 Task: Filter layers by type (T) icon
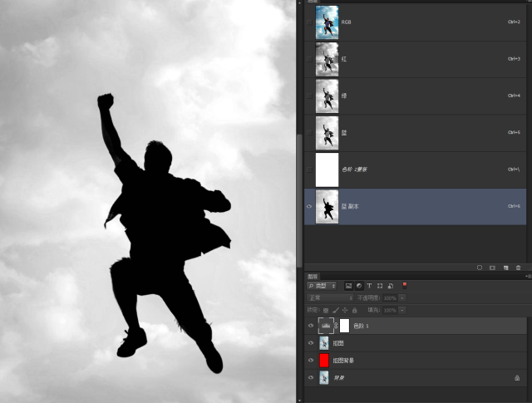[x=369, y=286]
